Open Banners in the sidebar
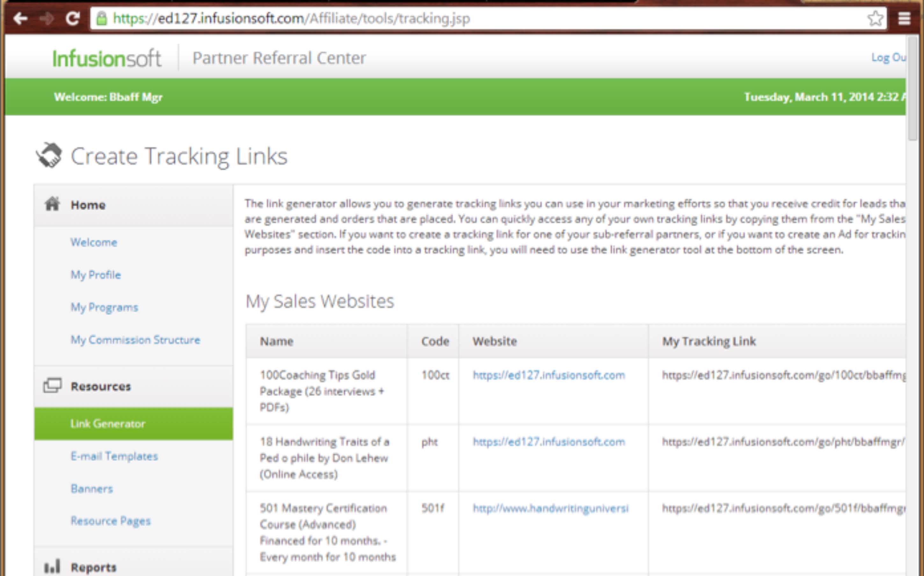This screenshot has height=576, width=924. click(92, 488)
